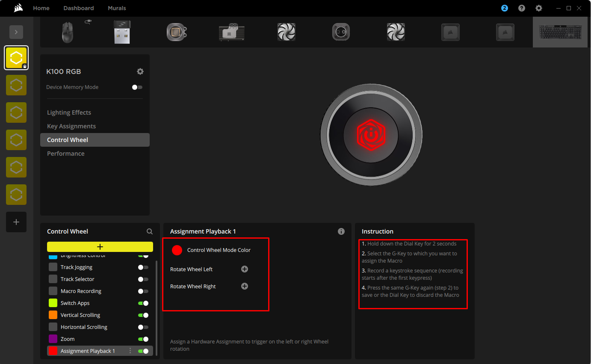The height and width of the screenshot is (364, 591).
Task: Click the K100 RGB device settings gear
Action: tap(140, 71)
